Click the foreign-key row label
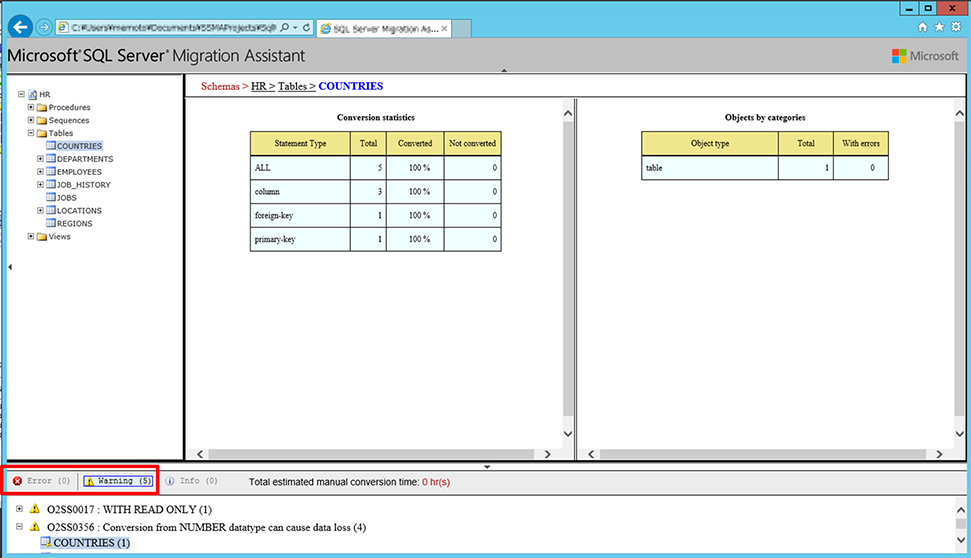The width and height of the screenshot is (971, 558). pyautogui.click(x=274, y=216)
